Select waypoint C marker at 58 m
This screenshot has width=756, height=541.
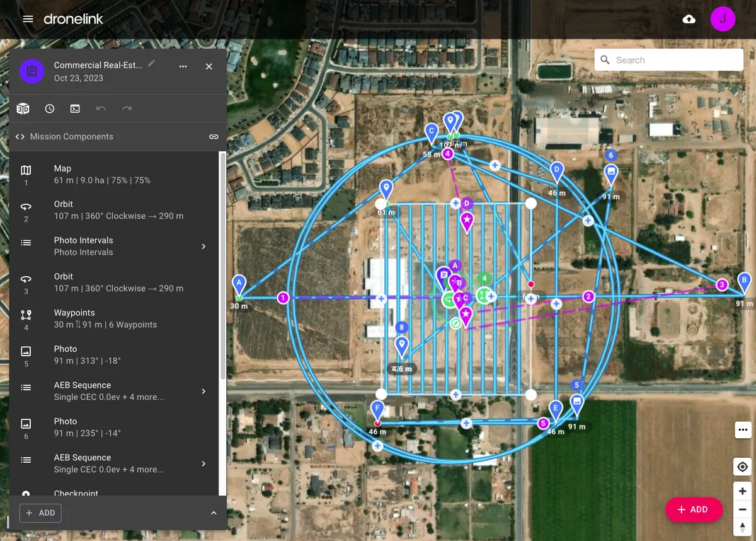coord(432,134)
